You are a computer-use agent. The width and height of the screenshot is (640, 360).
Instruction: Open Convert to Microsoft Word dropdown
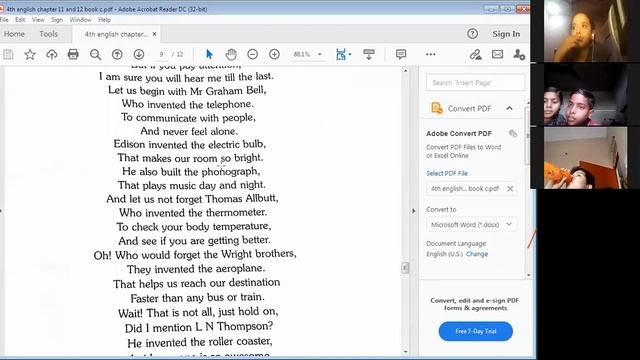pos(471,224)
